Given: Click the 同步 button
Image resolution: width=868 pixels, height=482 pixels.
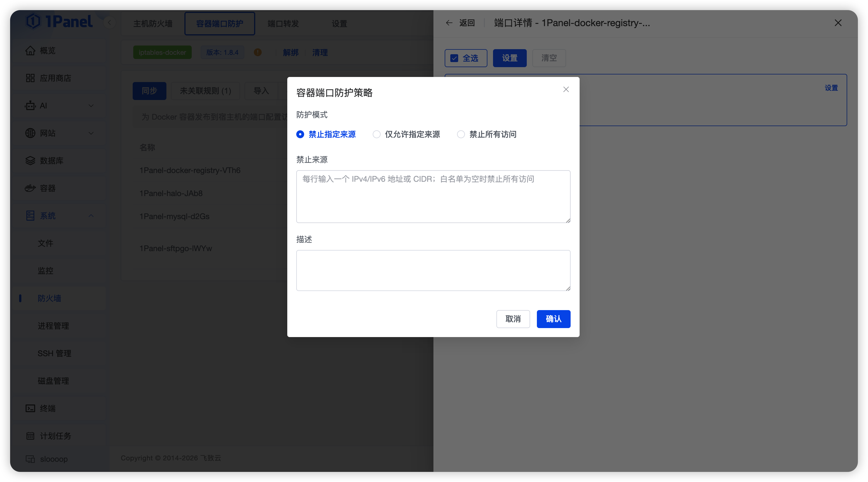Looking at the screenshot, I should (149, 91).
